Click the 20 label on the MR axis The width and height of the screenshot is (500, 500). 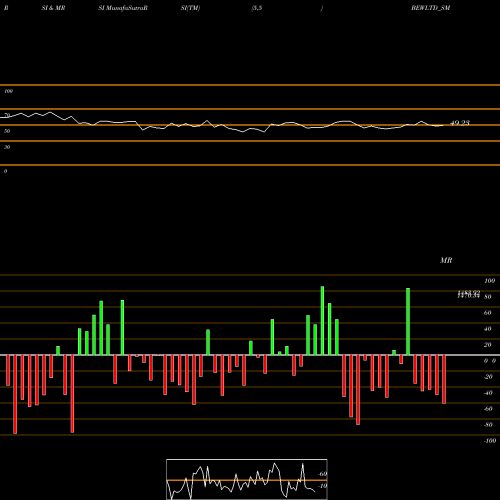[x=488, y=345]
